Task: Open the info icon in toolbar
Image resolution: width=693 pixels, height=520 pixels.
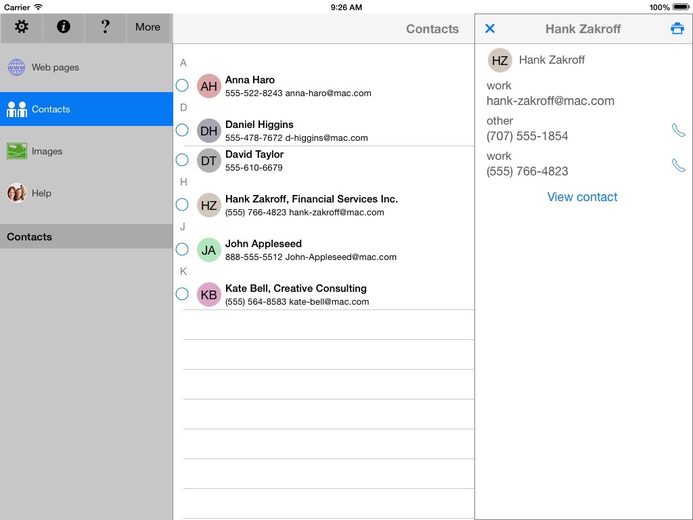Action: pyautogui.click(x=63, y=27)
